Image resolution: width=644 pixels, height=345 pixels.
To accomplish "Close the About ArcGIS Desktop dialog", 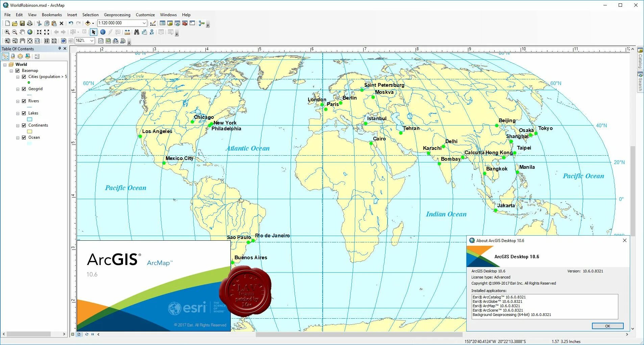I will (625, 240).
